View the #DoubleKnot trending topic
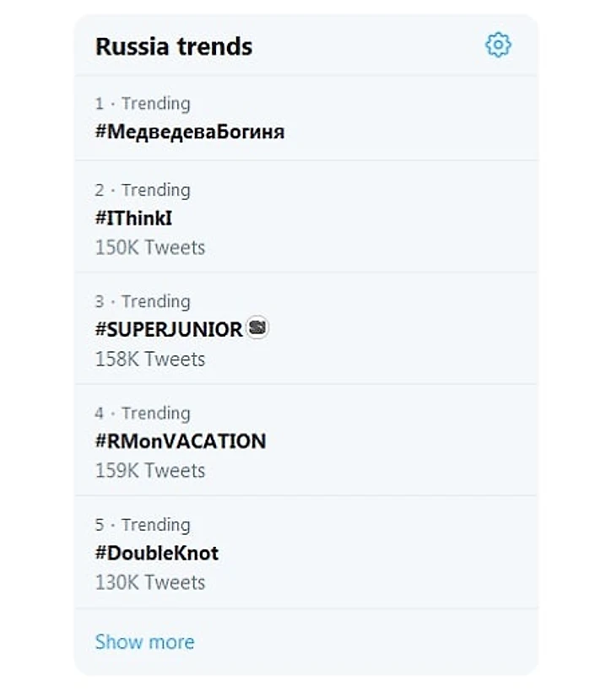The width and height of the screenshot is (616, 692). click(157, 553)
